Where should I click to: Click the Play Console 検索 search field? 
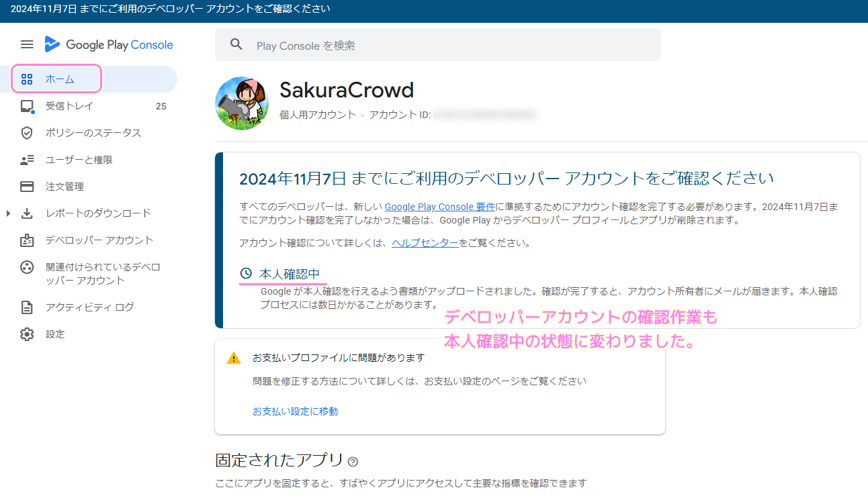click(437, 44)
